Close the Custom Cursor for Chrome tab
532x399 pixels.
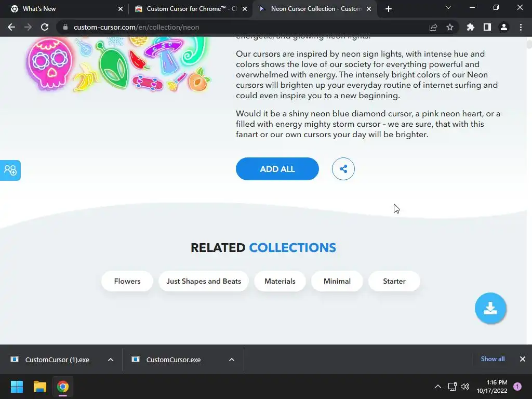tap(245, 9)
